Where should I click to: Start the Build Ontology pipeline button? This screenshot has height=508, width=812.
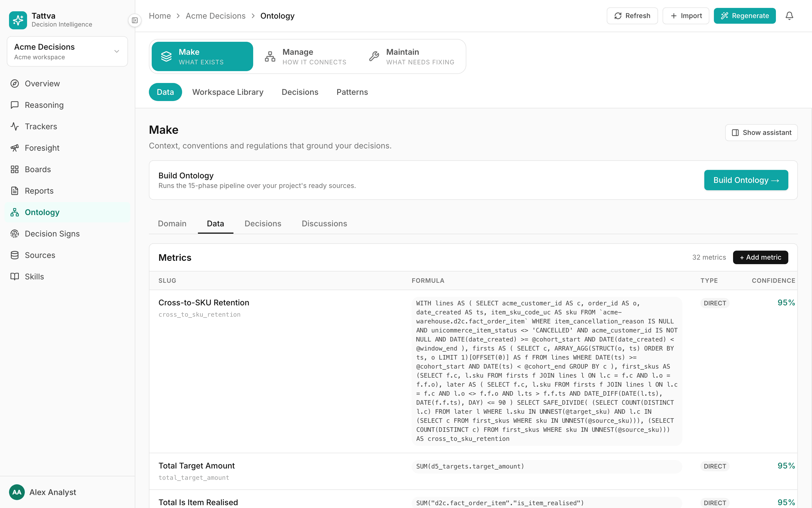(x=746, y=180)
